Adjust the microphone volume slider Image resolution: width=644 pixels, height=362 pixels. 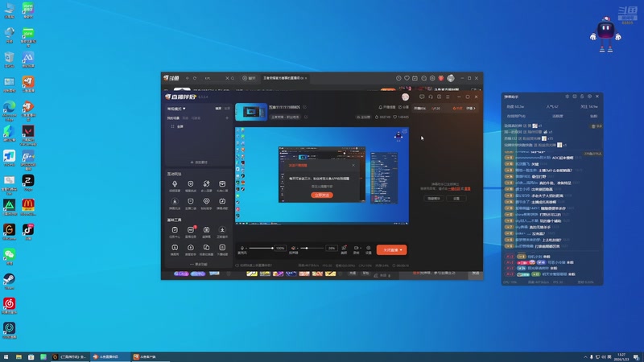(261, 248)
